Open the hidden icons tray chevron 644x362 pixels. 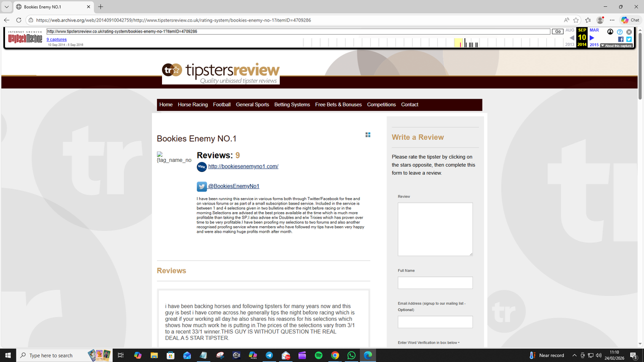(x=574, y=355)
